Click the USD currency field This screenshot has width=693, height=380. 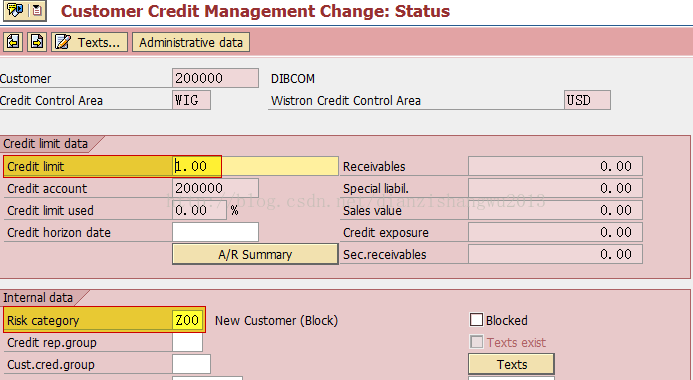587,100
